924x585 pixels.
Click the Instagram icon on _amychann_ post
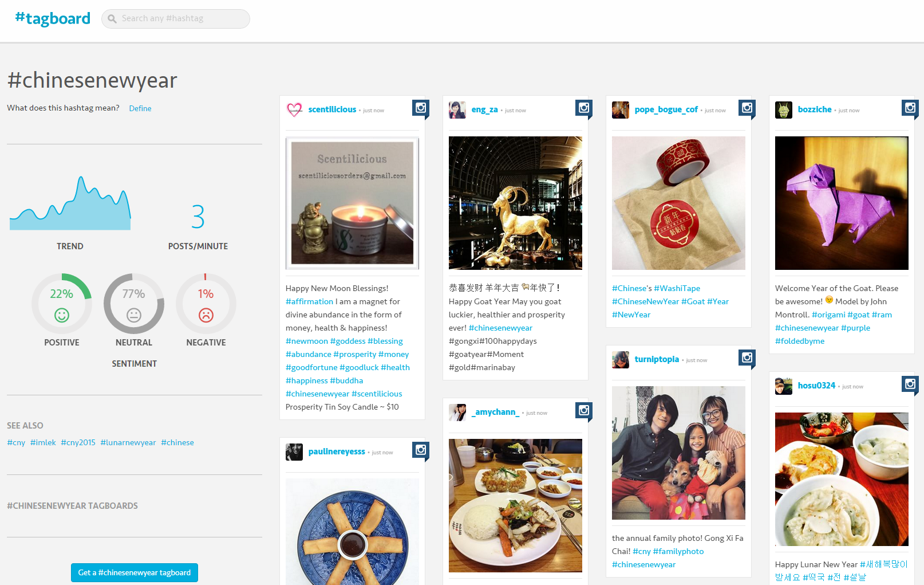[x=584, y=410]
